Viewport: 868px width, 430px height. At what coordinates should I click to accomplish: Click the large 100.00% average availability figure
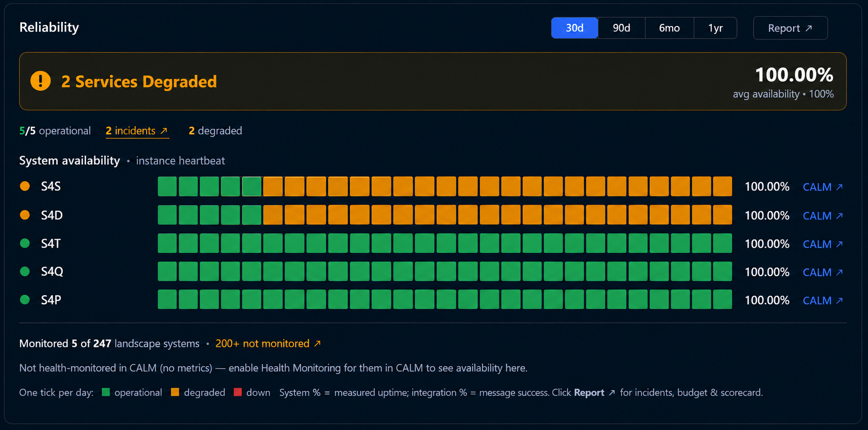(x=794, y=75)
